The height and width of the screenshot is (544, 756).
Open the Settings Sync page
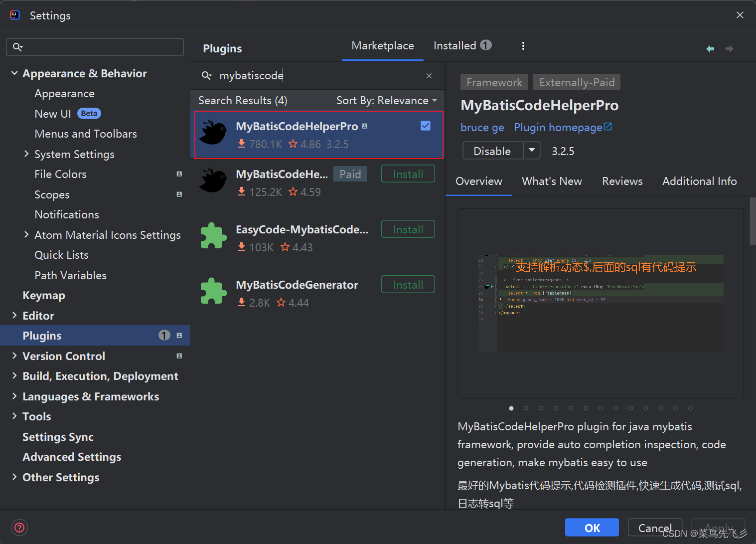point(58,437)
